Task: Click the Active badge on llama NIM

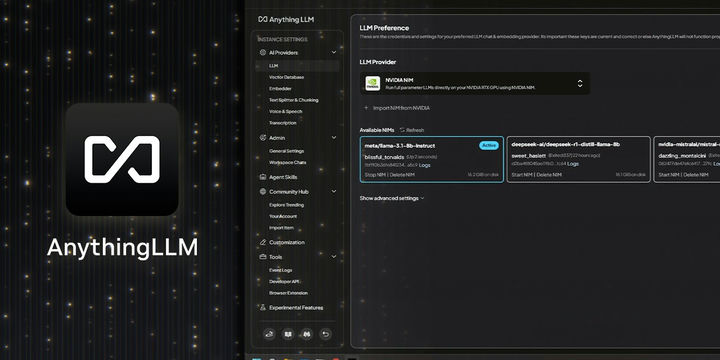Action: 489,146
